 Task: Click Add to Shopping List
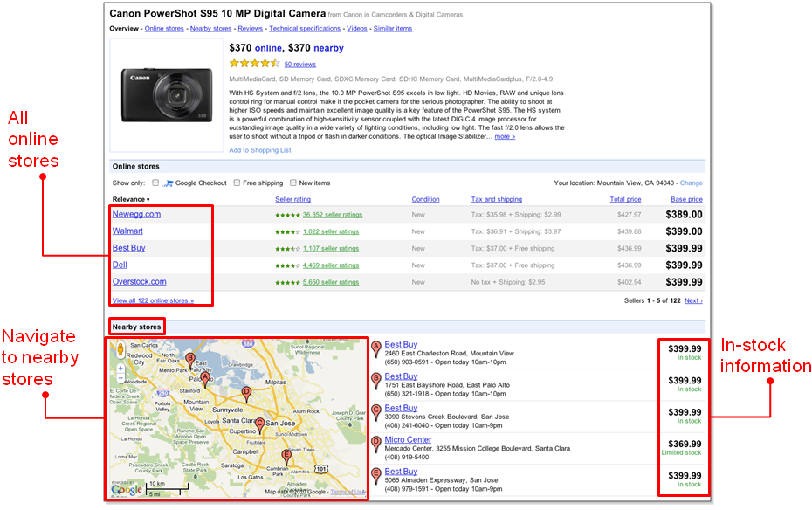[x=260, y=150]
